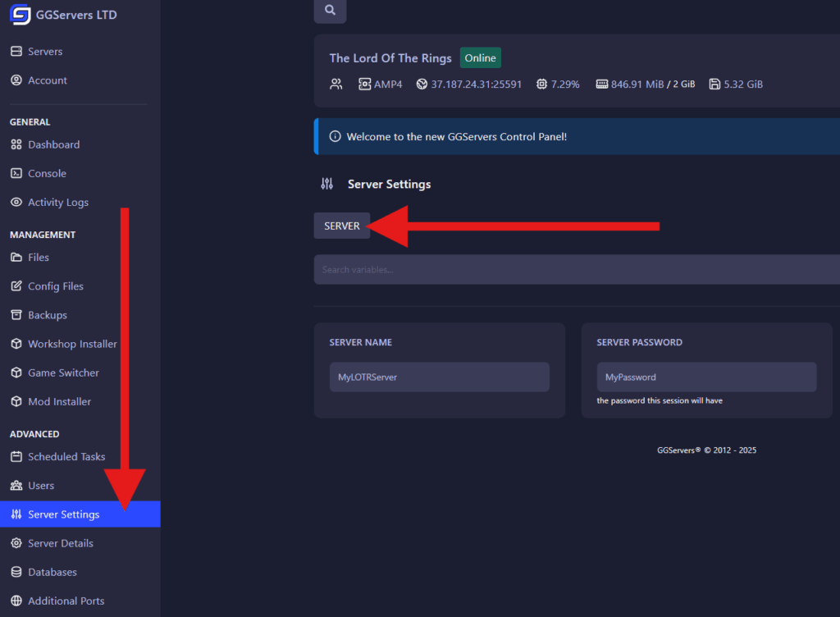
Task: Open Config Files from sidebar
Action: [55, 286]
